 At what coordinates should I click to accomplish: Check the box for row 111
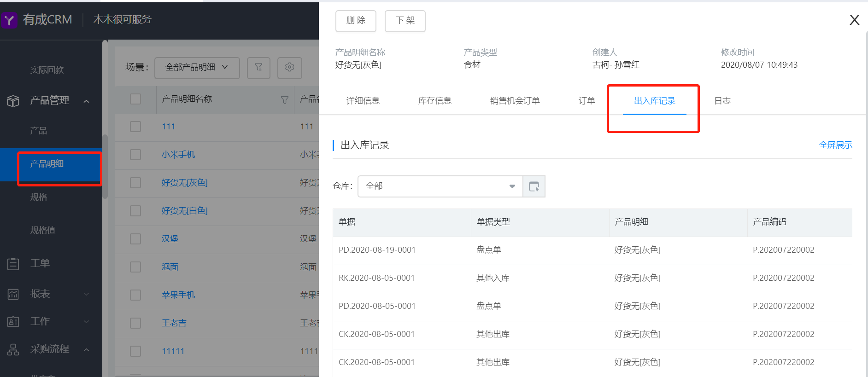click(x=135, y=127)
